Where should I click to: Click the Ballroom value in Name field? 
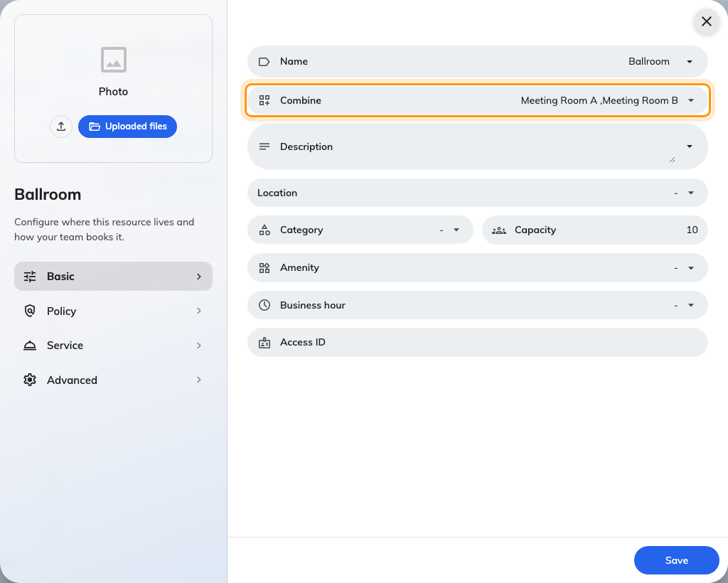point(648,62)
